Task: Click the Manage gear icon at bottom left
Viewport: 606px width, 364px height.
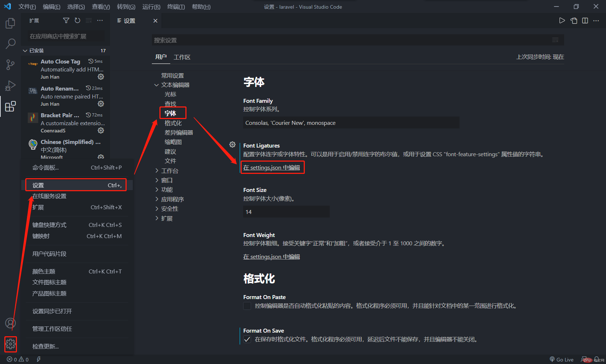Action: [x=10, y=344]
